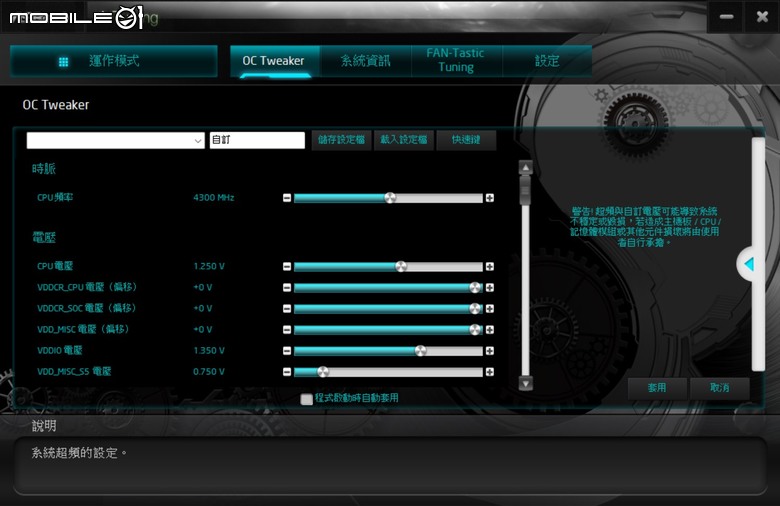Click the 0.750 V VDD_MISC_S5 value
Viewport: 780px width, 506px height.
coord(209,372)
